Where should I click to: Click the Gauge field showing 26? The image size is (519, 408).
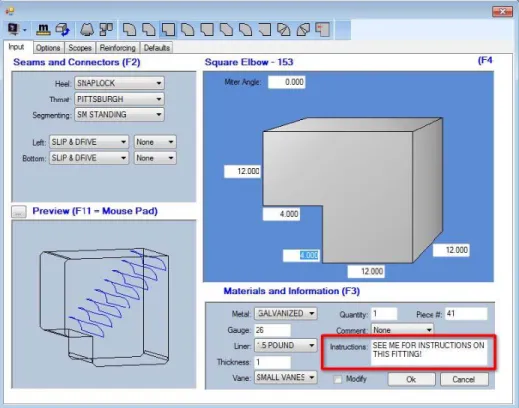272,330
